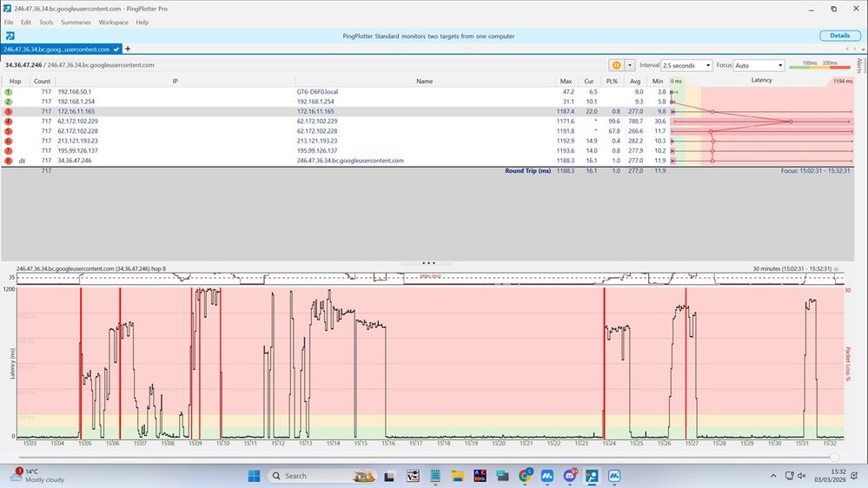Open the dropdown arrow beside the pause button
Image resolution: width=868 pixels, height=488 pixels.
(x=629, y=65)
